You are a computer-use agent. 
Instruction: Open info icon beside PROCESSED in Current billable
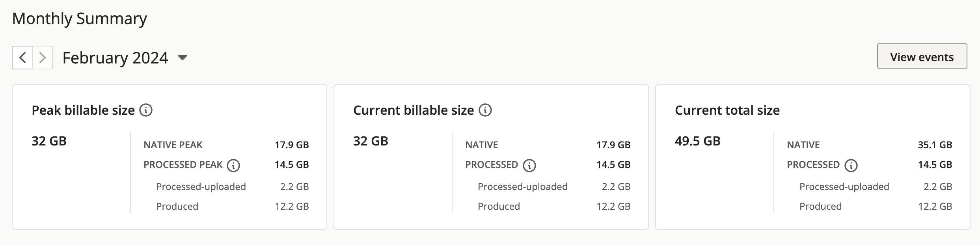coord(529,166)
